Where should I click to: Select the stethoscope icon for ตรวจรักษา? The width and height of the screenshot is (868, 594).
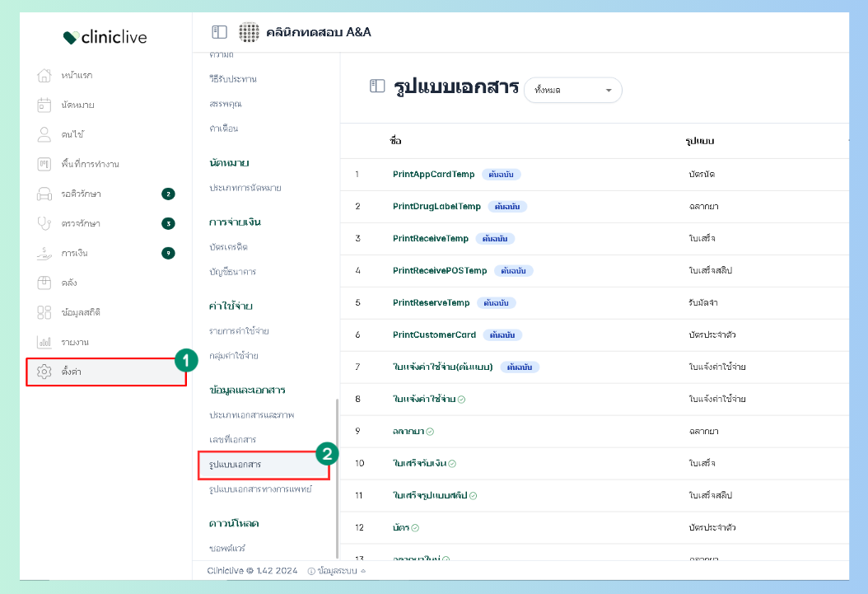tap(44, 223)
